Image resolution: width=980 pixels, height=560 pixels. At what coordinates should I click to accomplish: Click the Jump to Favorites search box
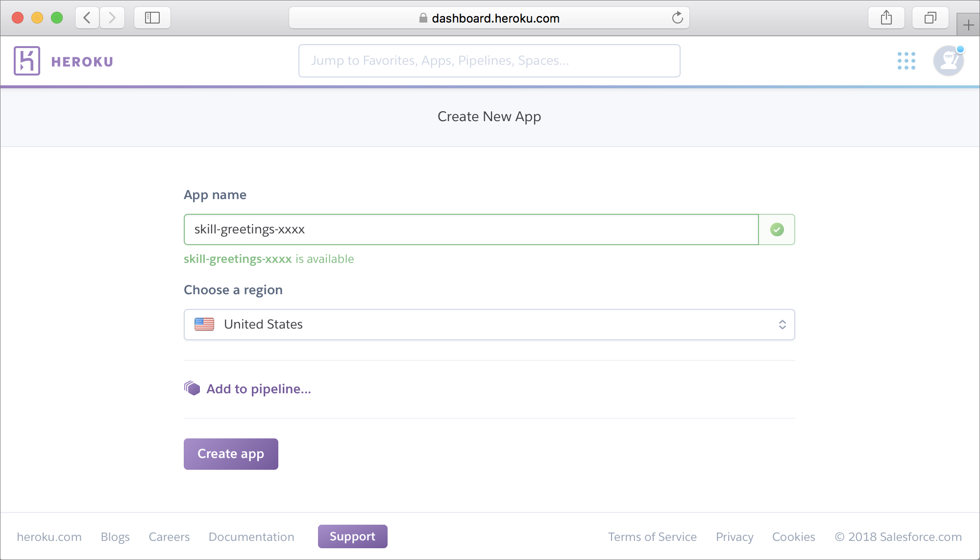(x=489, y=61)
